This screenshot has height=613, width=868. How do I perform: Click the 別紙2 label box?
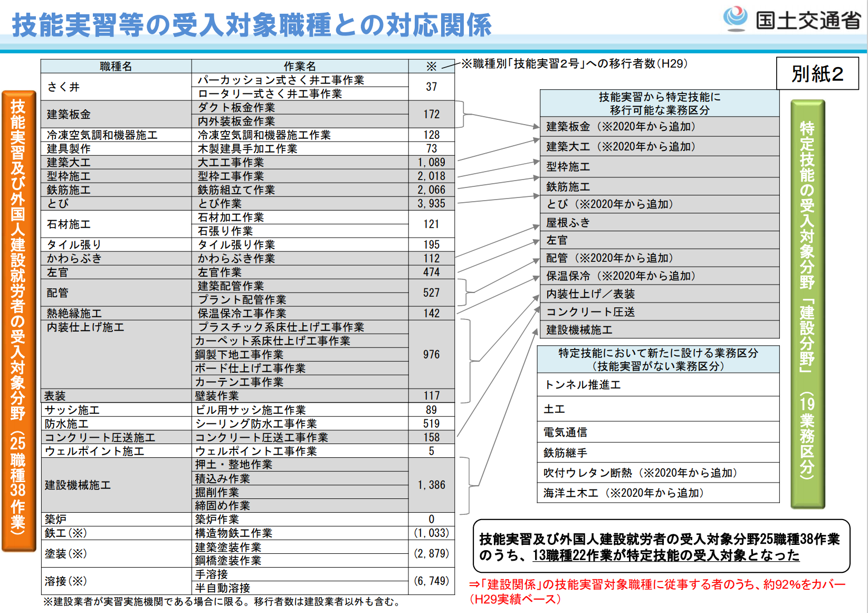[x=817, y=73]
